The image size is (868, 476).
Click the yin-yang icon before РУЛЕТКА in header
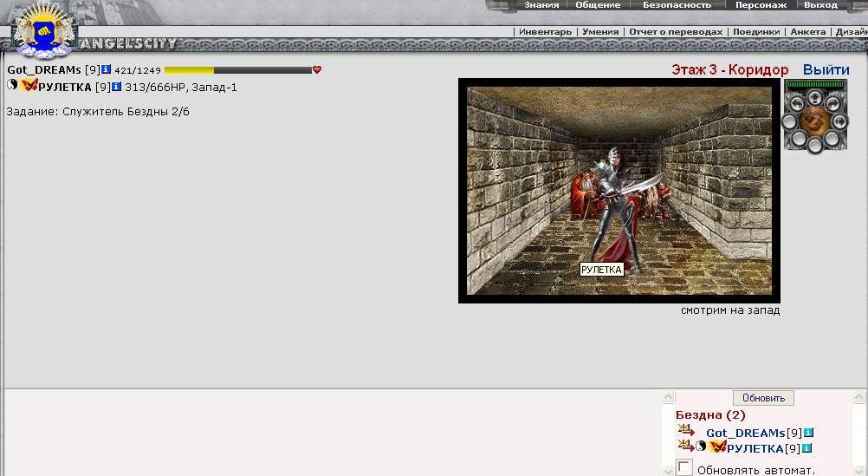[12, 84]
